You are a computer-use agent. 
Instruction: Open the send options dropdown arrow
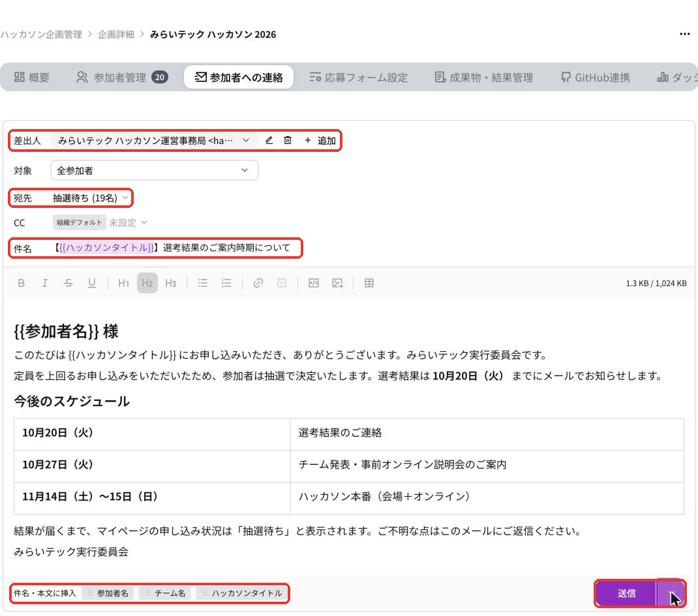671,593
